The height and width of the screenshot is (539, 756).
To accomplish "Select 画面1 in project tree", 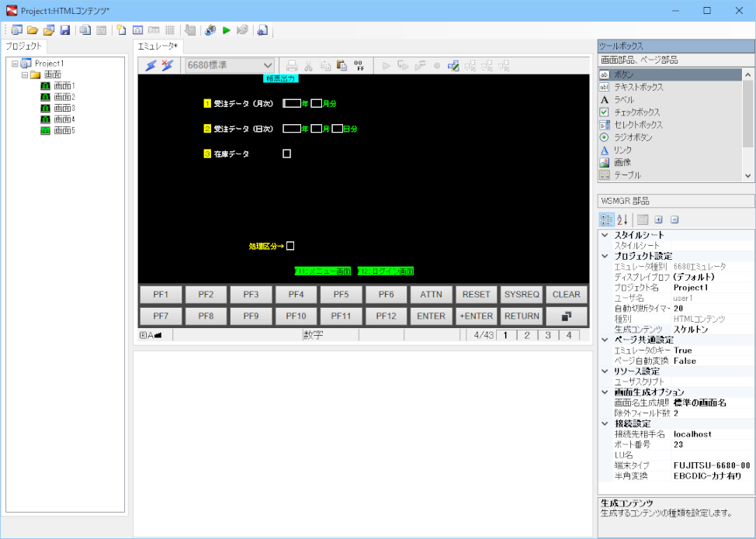I will click(x=64, y=86).
